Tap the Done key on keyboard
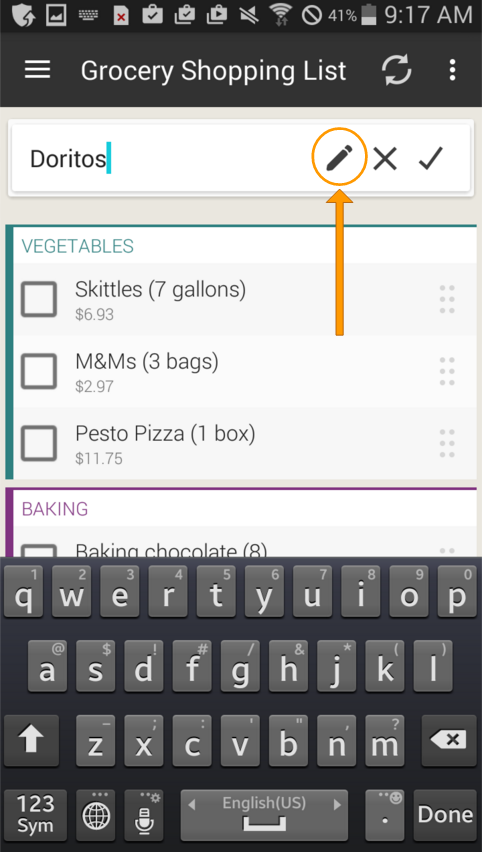This screenshot has height=852, width=482. 446,815
